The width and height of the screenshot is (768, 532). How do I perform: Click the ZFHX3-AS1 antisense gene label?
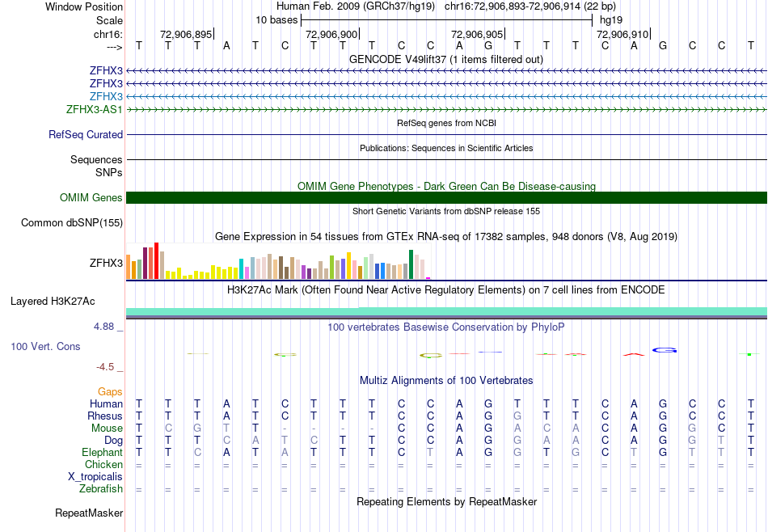pyautogui.click(x=95, y=109)
